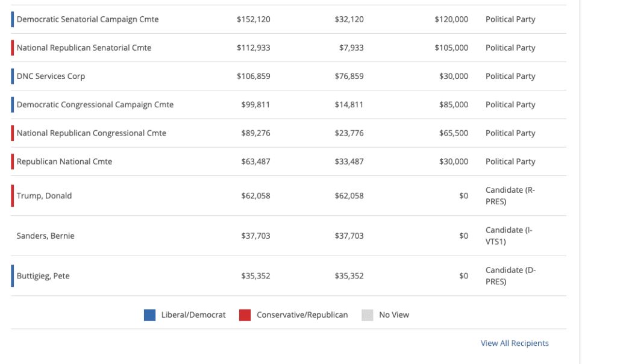Click Republican National Cmte recipient name
The width and height of the screenshot is (617, 364).
[64, 162]
